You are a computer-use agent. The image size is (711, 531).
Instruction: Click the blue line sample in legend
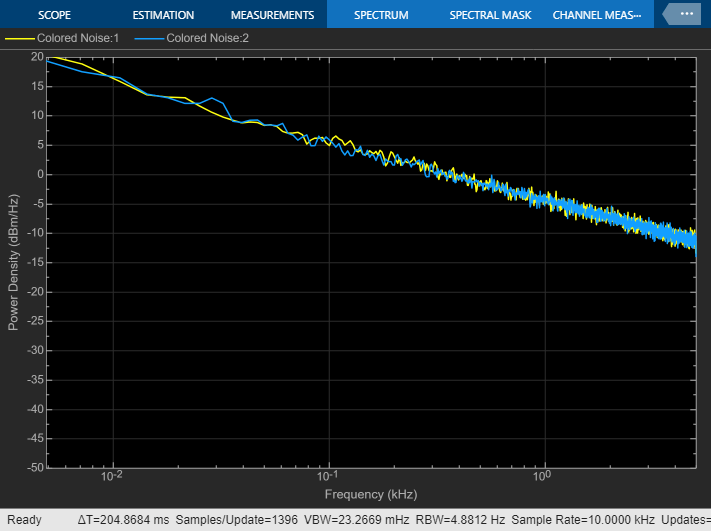click(148, 38)
